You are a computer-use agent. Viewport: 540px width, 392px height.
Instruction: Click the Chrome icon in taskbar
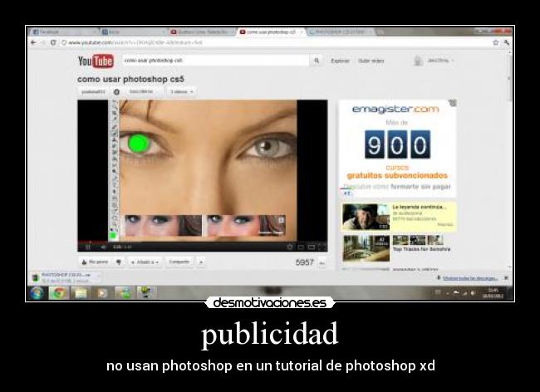[x=59, y=293]
